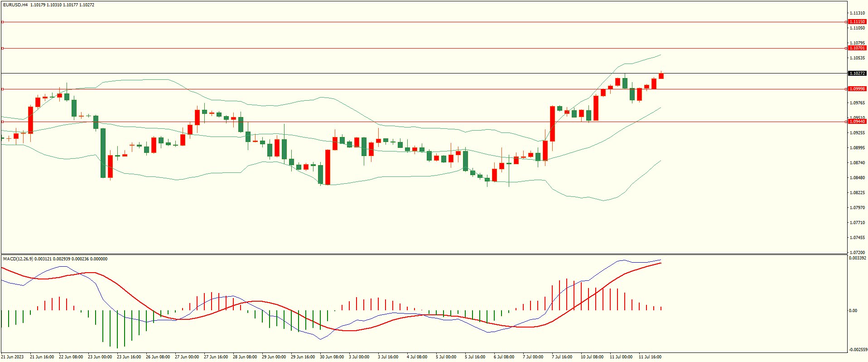Click the 1.09255 price axis value
Screen dimensions: 868x362
tap(857, 133)
